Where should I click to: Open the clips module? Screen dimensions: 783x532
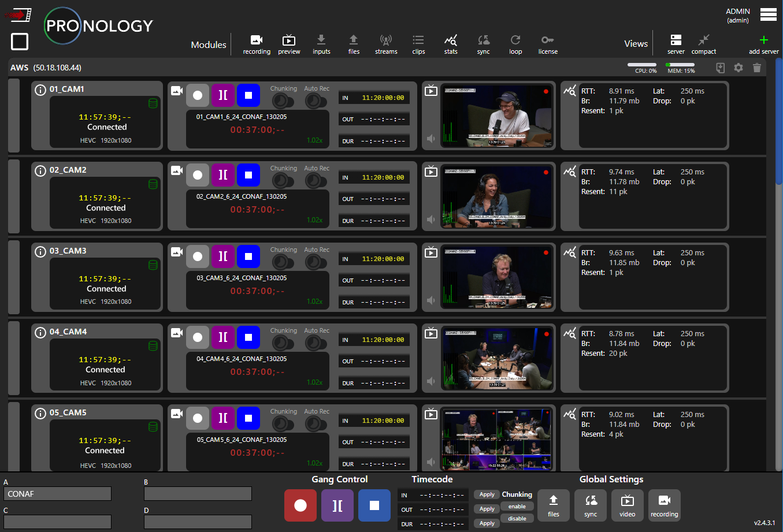418,43
